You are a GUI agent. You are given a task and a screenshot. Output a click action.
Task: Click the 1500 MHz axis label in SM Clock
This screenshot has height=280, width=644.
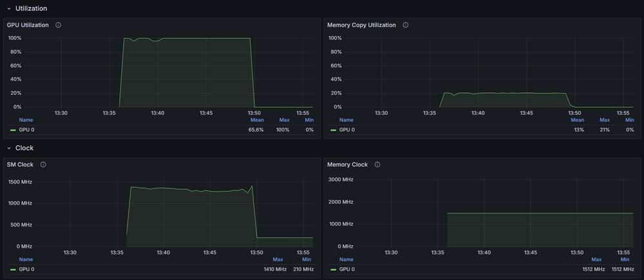click(20, 182)
